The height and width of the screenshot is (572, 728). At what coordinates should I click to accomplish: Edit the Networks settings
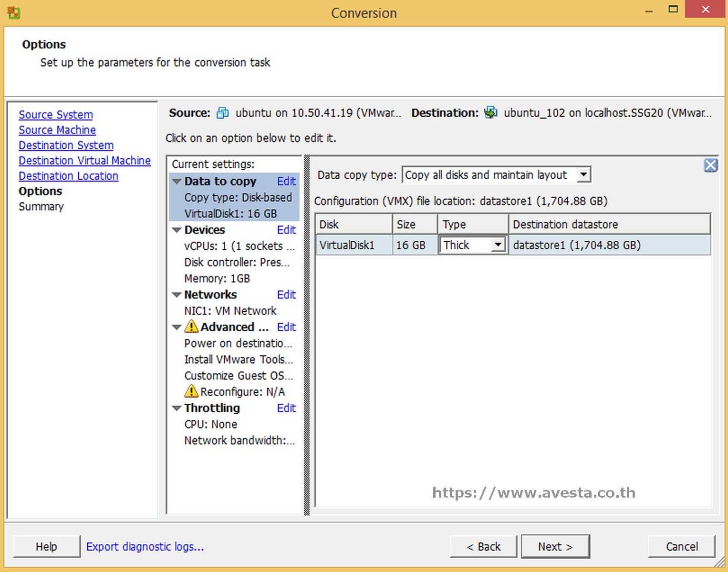click(x=286, y=295)
